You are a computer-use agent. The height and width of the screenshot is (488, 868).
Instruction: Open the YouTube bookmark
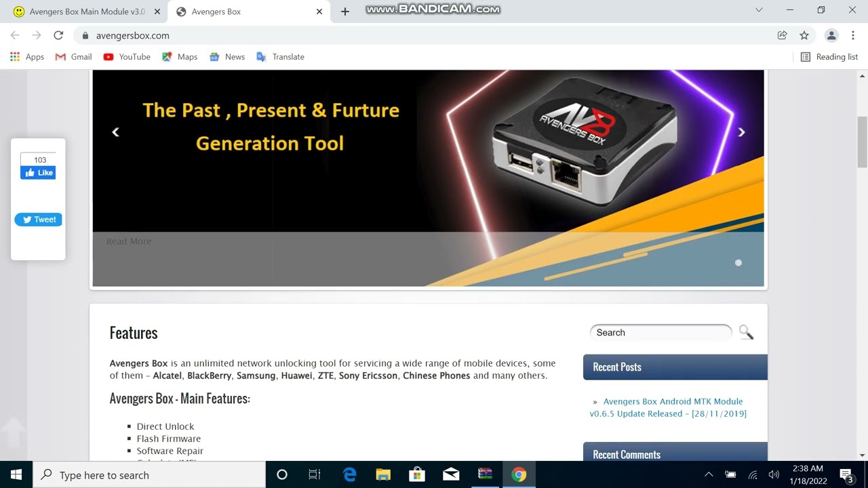coord(127,57)
